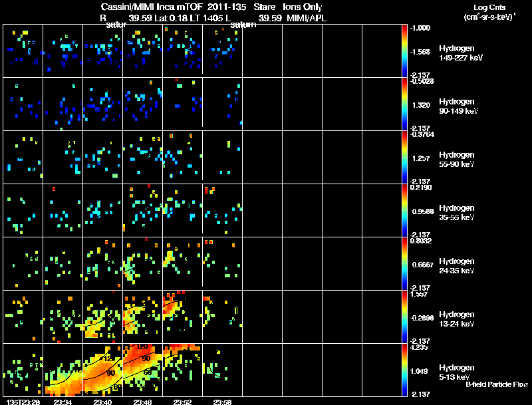Click the colorbar value '-1.568'

420,52
